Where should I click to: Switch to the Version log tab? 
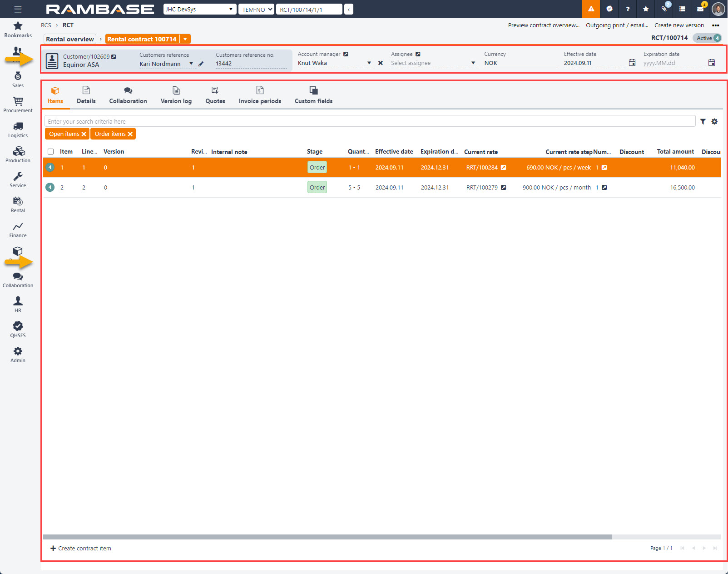[176, 95]
